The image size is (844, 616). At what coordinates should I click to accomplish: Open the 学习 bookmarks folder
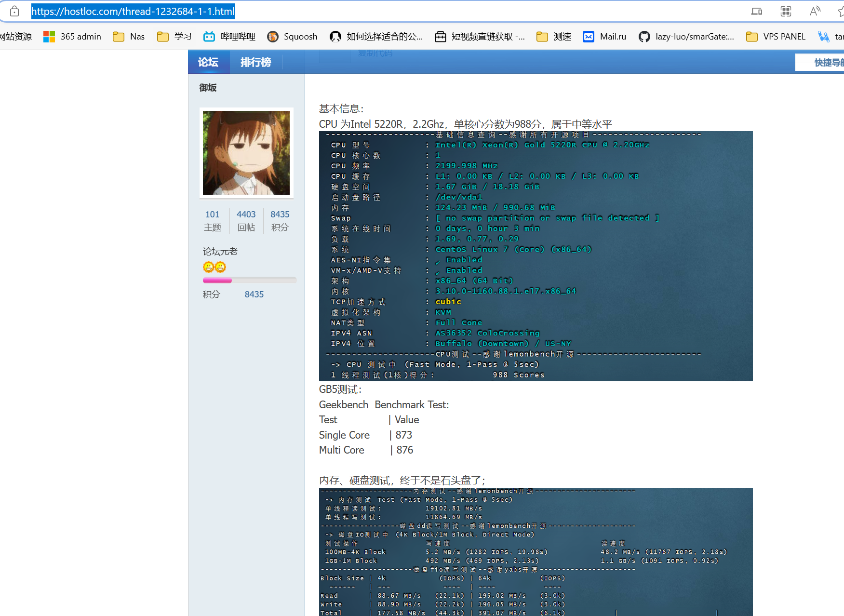[174, 36]
